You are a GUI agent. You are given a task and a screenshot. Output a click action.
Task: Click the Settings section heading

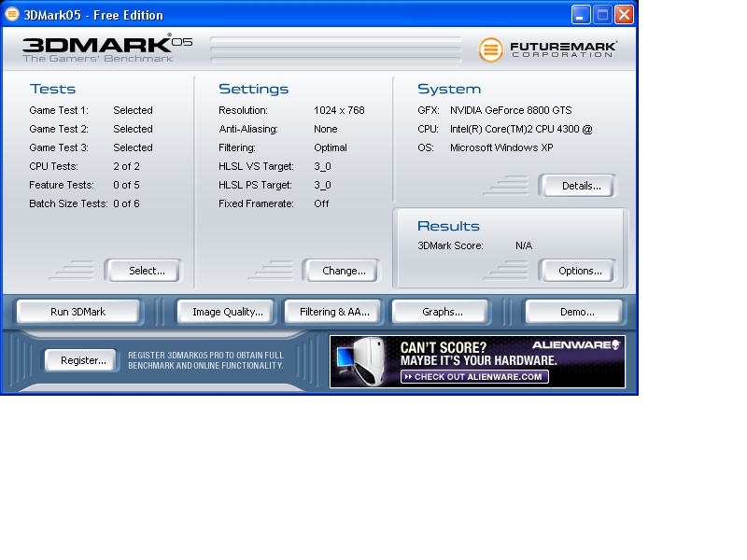click(x=253, y=89)
